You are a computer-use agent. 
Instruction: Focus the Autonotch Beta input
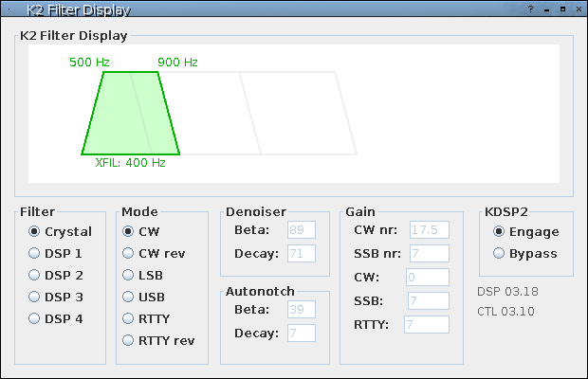pos(303,309)
